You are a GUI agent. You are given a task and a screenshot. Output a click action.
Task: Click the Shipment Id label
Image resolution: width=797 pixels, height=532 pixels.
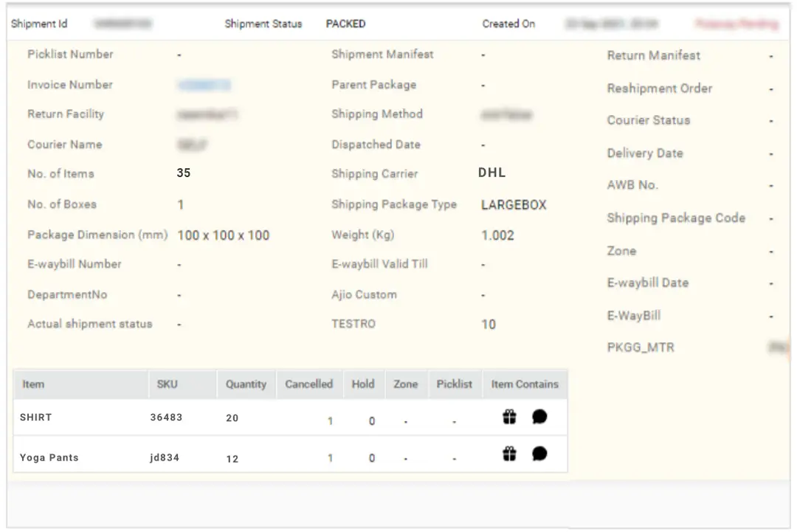coord(39,24)
